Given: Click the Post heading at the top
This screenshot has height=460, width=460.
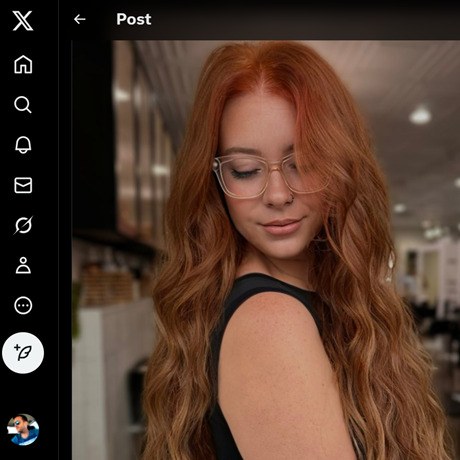Looking at the screenshot, I should 134,19.
